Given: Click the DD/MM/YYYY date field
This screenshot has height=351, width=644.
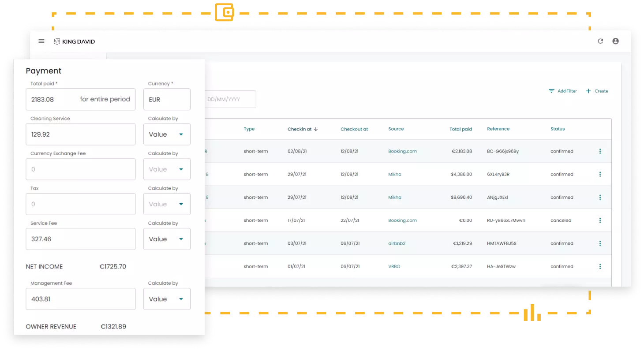Looking at the screenshot, I should [230, 99].
